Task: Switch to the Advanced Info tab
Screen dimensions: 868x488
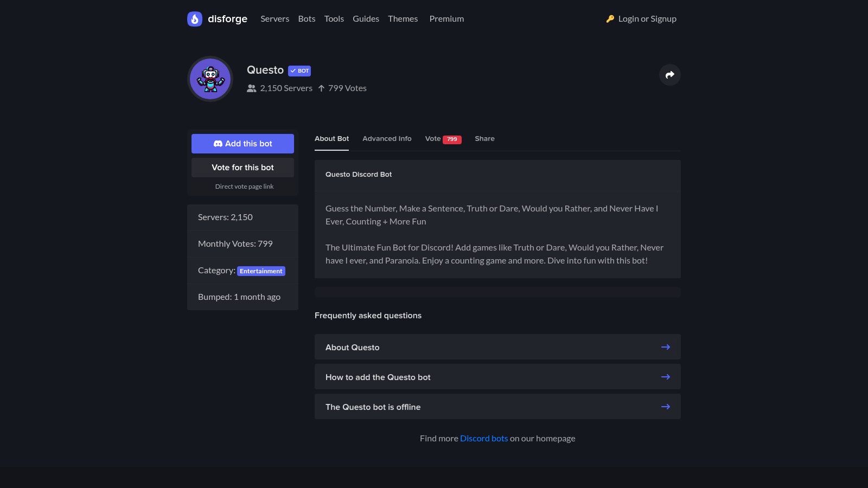Action: (387, 139)
